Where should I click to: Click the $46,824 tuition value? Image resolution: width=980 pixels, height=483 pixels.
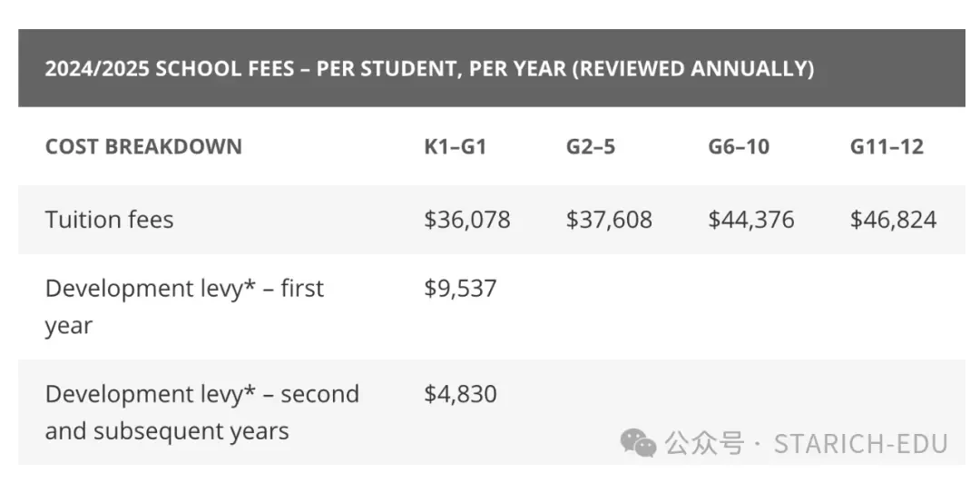coord(893,220)
